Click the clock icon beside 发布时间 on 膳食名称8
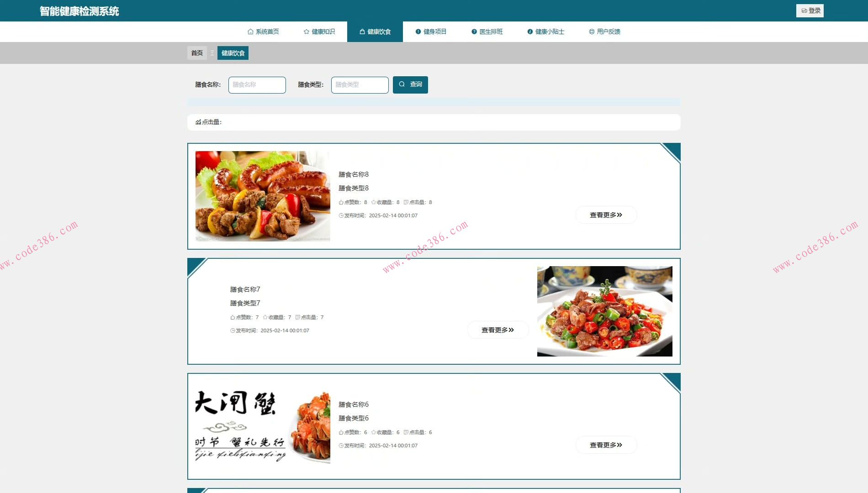This screenshot has width=868, height=493. pyautogui.click(x=340, y=215)
